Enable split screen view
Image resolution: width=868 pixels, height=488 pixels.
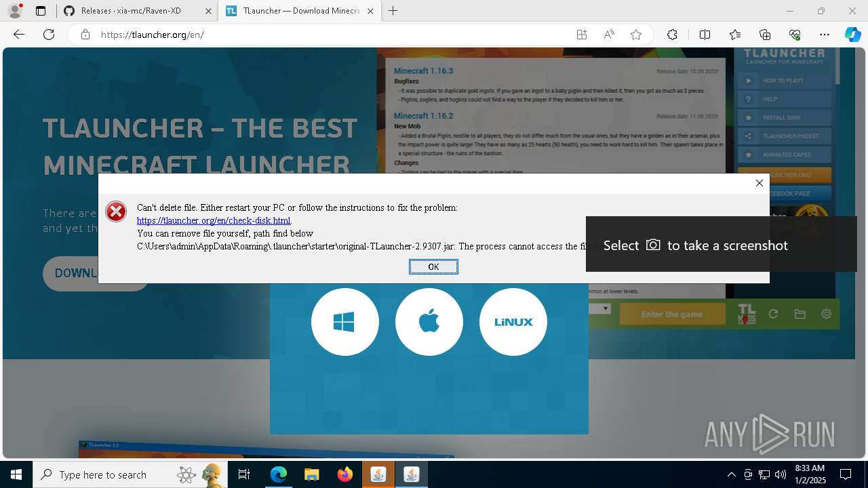[x=705, y=35]
